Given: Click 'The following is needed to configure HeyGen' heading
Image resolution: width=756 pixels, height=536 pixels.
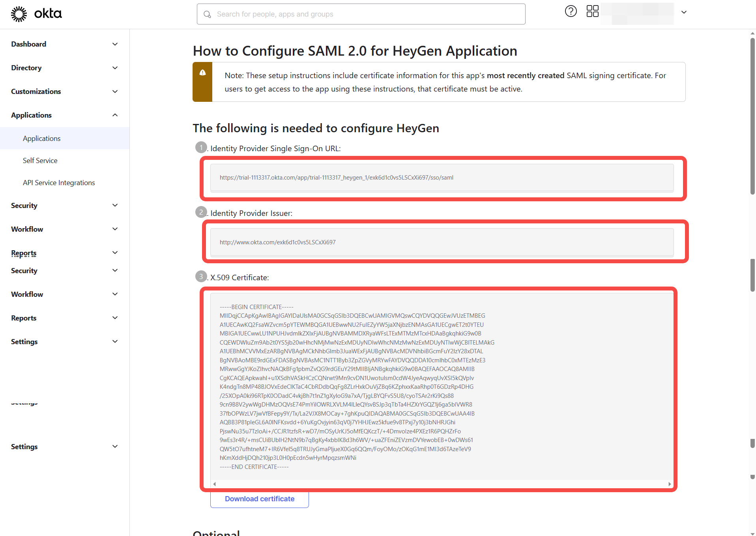Looking at the screenshot, I should point(316,128).
